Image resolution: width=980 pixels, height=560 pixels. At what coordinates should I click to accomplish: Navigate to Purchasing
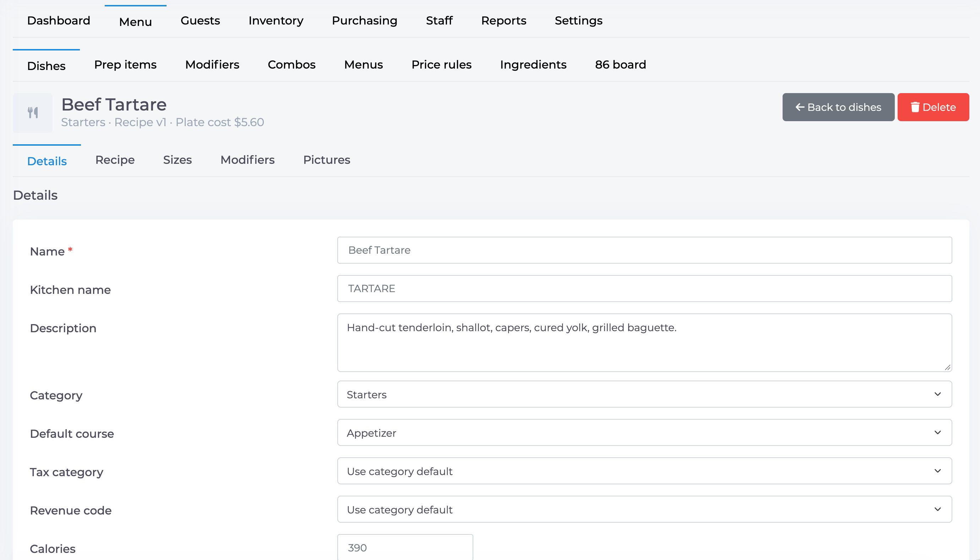364,21
